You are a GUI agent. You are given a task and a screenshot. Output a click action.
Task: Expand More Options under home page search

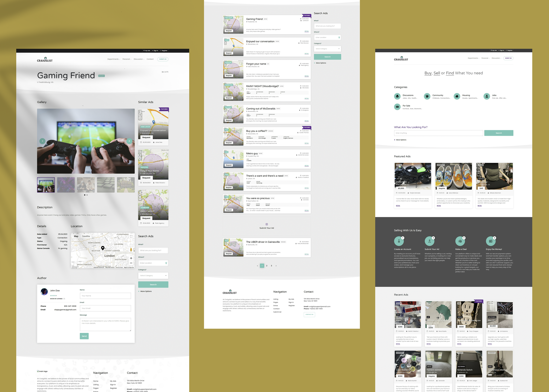coord(400,140)
